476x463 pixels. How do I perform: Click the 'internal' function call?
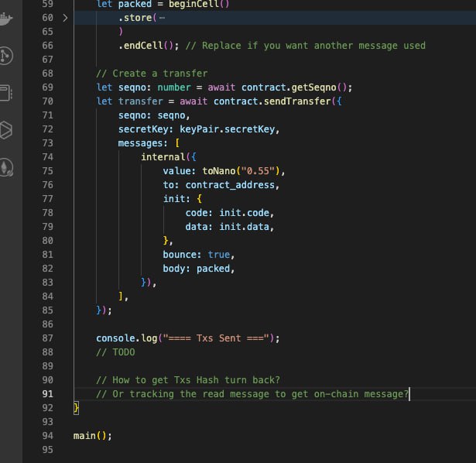point(163,157)
